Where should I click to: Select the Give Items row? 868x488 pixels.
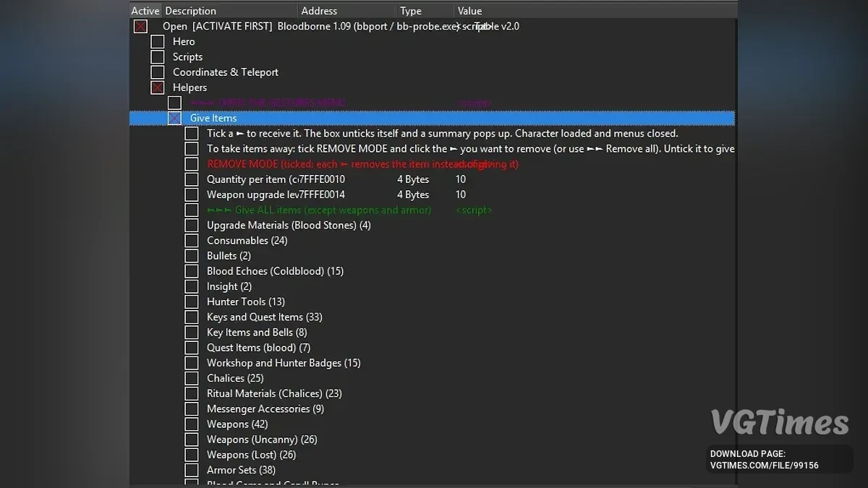pyautogui.click(x=432, y=118)
